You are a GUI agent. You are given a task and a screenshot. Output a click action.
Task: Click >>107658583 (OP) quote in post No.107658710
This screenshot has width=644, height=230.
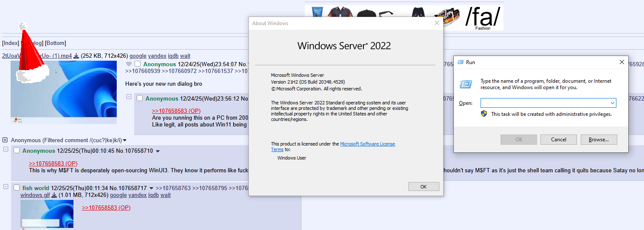(x=53, y=163)
